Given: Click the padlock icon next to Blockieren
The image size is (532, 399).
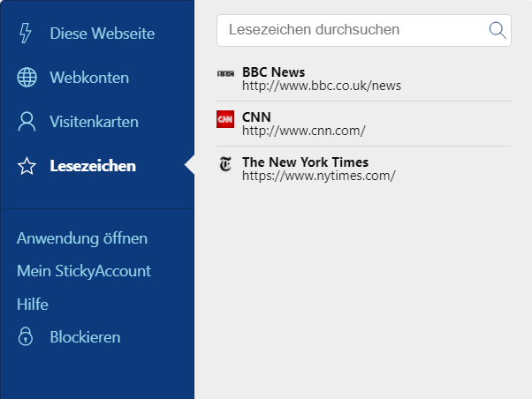Looking at the screenshot, I should 26,336.
